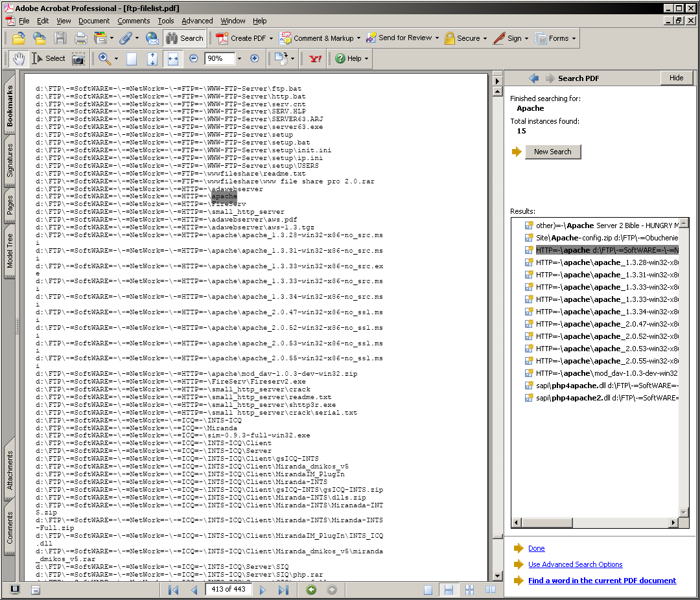Screen dimensions: 700x600
Task: Go to next page arrow
Action: tap(262, 590)
